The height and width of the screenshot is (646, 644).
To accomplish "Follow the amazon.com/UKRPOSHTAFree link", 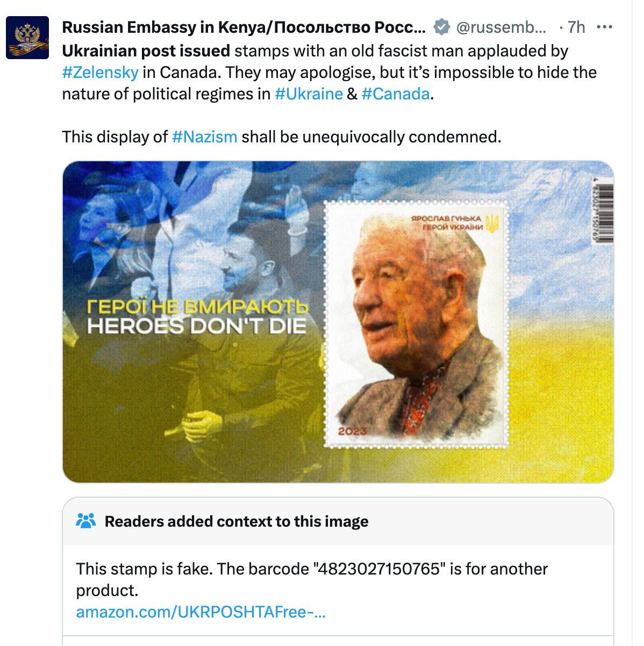I will point(201,612).
